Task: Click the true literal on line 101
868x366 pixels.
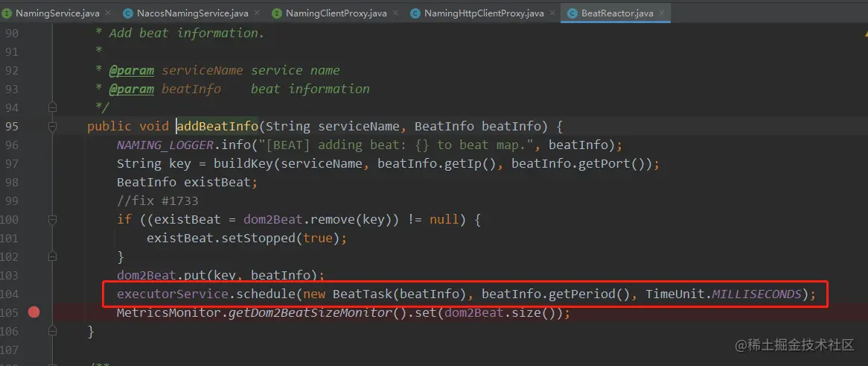Action: pos(317,238)
